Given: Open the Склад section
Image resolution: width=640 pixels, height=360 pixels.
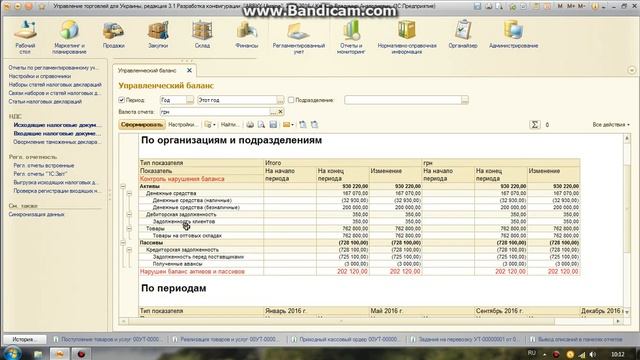Looking at the screenshot, I should click(202, 35).
